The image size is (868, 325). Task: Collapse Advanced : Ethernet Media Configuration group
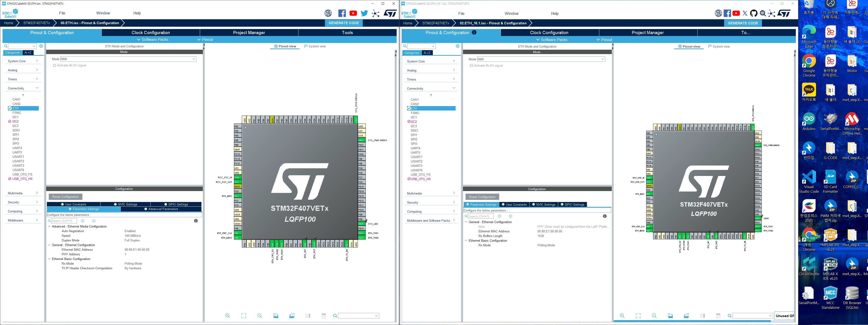tap(49, 227)
